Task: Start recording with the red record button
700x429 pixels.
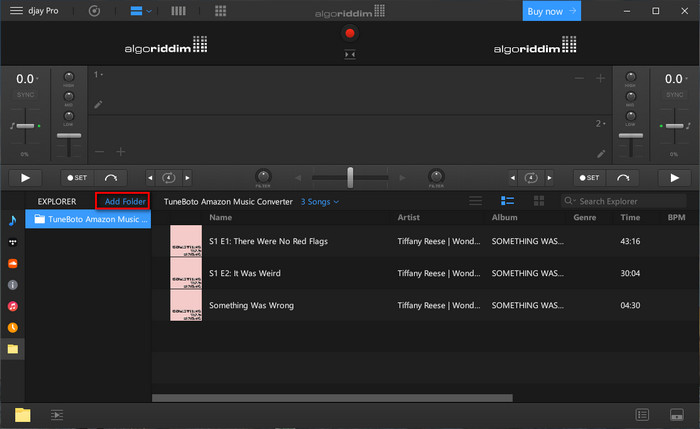Action: pyautogui.click(x=350, y=33)
